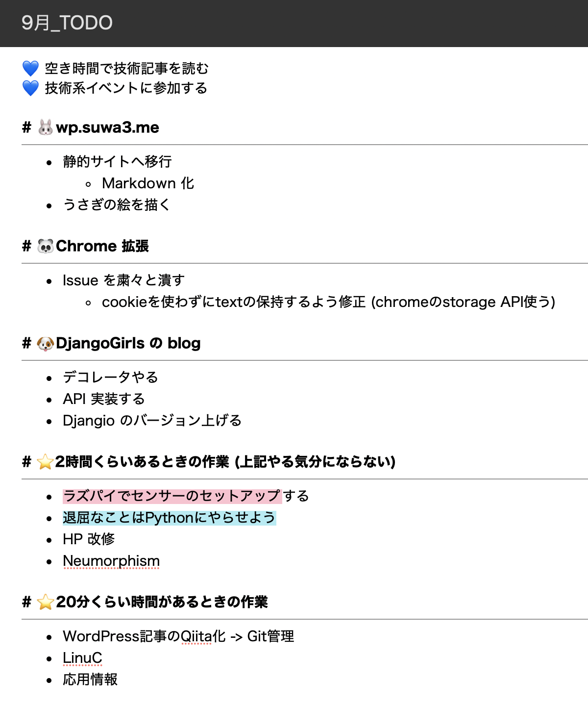Screen dimensions: 588x706
Task: Click the blue heart before 技術系イベントに参加する
Action: tap(30, 88)
